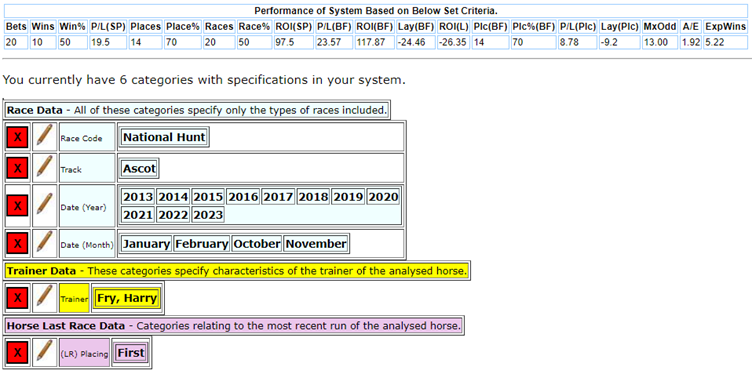The width and height of the screenshot is (752, 374).
Task: Click the 2017 year value
Action: click(x=278, y=197)
